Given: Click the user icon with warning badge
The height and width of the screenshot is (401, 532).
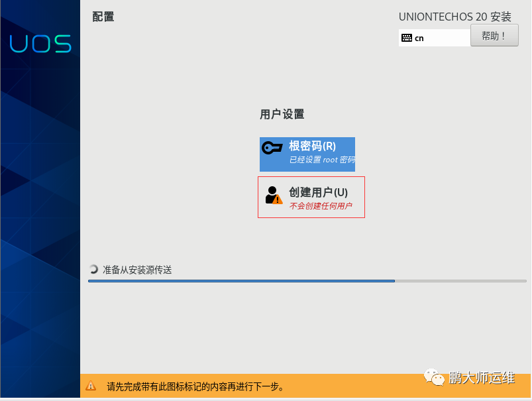Looking at the screenshot, I should [x=274, y=196].
